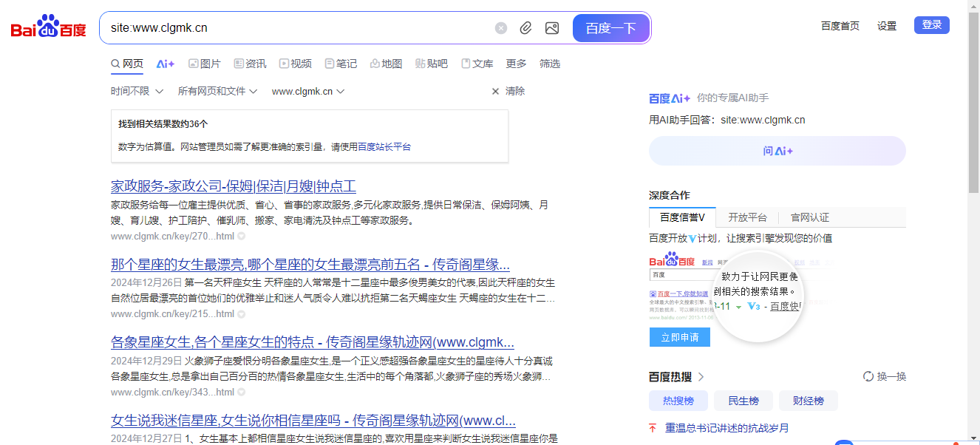980x445 pixels.
Task: Open search by image with the camera icon
Action: click(552, 27)
